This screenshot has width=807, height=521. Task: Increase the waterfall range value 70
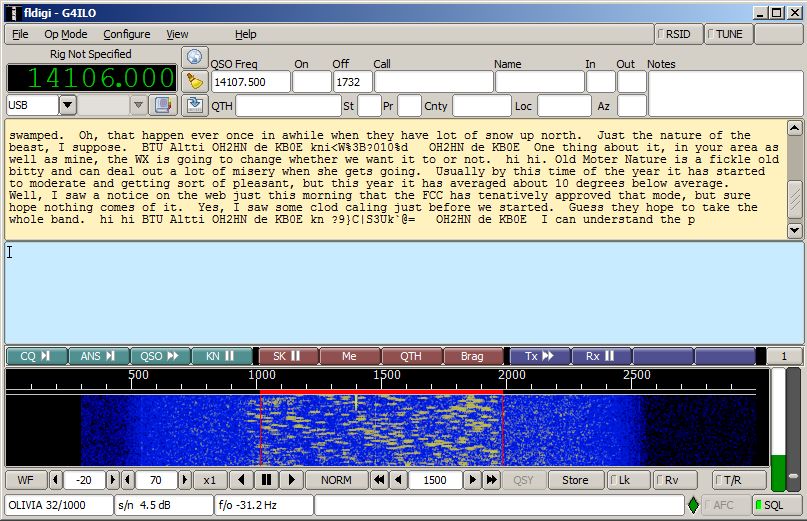click(x=185, y=480)
